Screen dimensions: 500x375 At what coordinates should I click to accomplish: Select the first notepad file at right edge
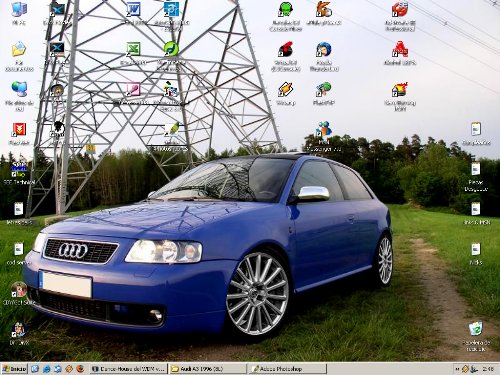coord(476,129)
